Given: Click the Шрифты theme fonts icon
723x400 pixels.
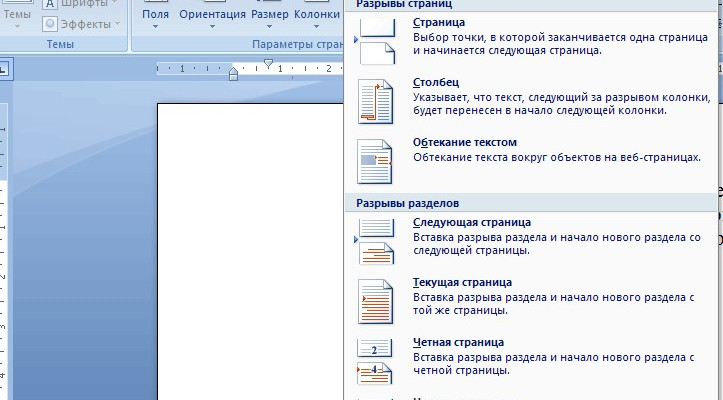Looking at the screenshot, I should point(50,5).
